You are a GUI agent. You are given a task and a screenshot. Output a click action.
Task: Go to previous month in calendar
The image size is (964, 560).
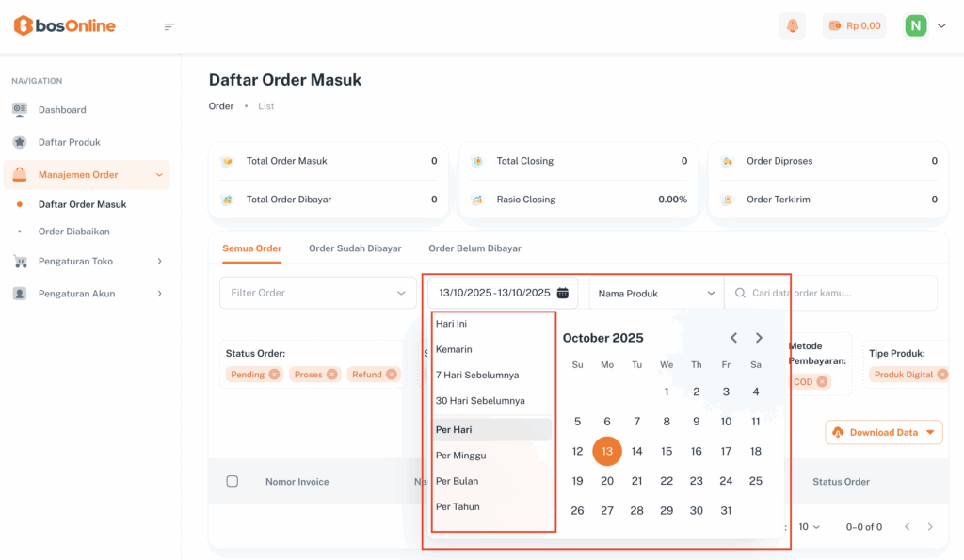click(x=733, y=338)
